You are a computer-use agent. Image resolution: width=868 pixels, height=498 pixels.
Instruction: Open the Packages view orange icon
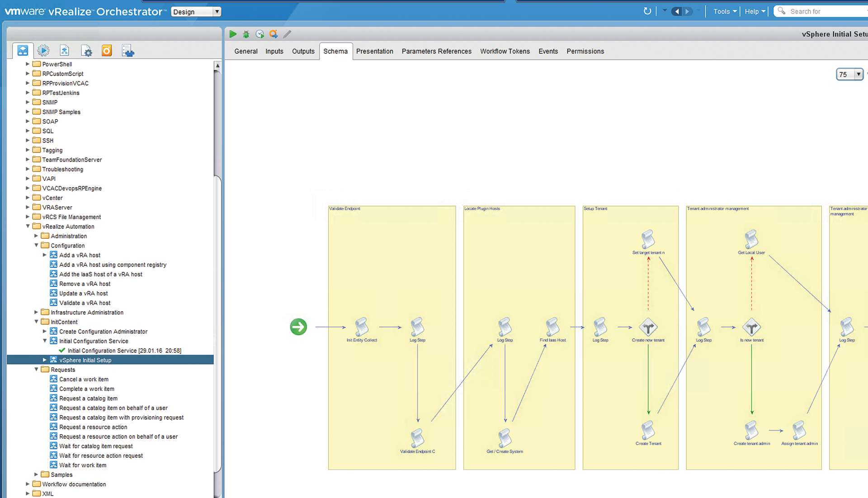pyautogui.click(x=107, y=50)
